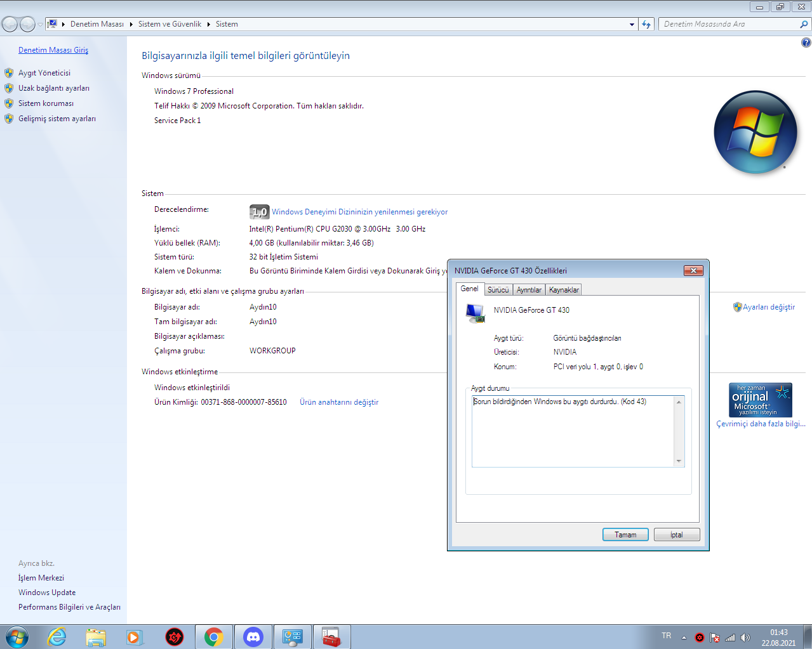Close the NVIDIA GeForce GT 430 dialog
This screenshot has width=812, height=649.
pyautogui.click(x=693, y=270)
